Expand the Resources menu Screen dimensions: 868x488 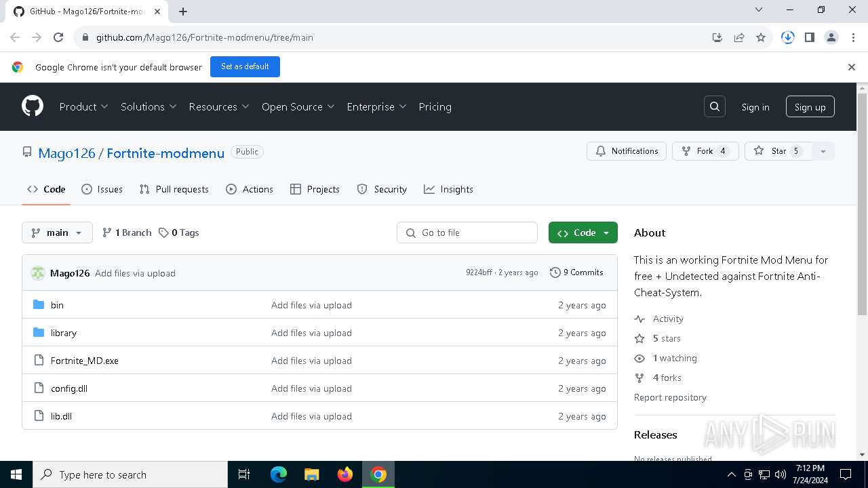tap(219, 106)
